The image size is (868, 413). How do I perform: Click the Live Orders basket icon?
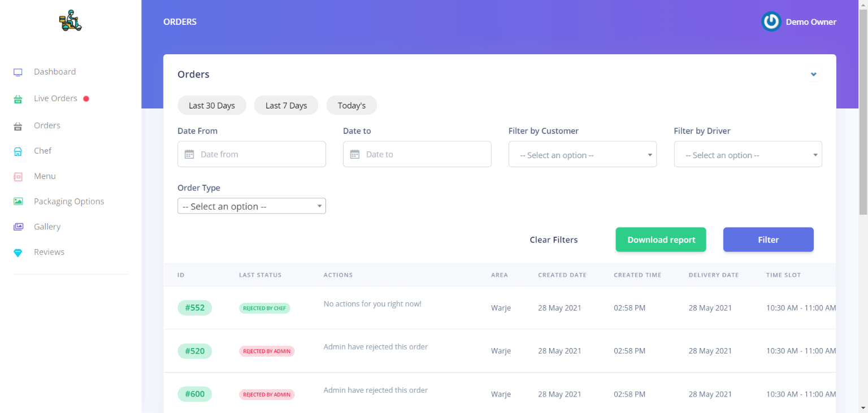18,99
